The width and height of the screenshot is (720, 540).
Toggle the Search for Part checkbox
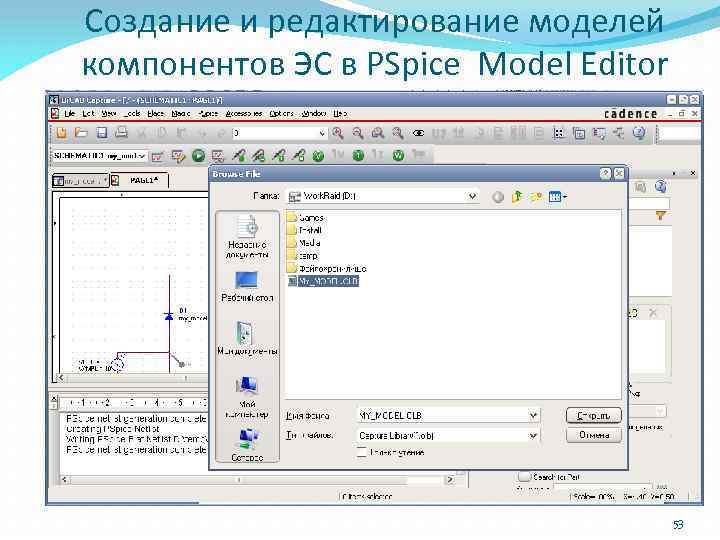(x=524, y=477)
